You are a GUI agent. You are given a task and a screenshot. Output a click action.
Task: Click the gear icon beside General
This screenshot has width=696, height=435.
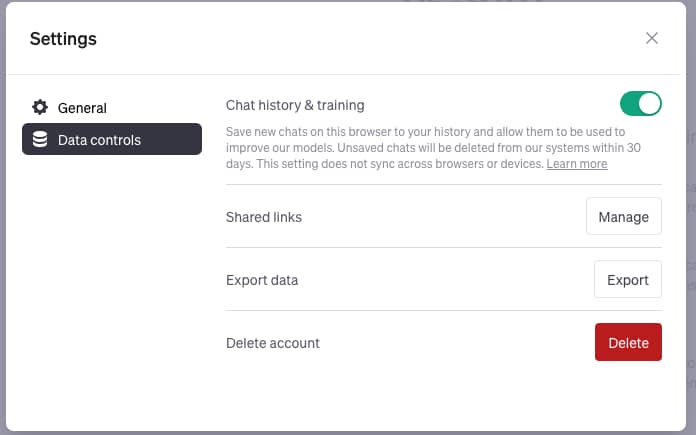tap(40, 107)
